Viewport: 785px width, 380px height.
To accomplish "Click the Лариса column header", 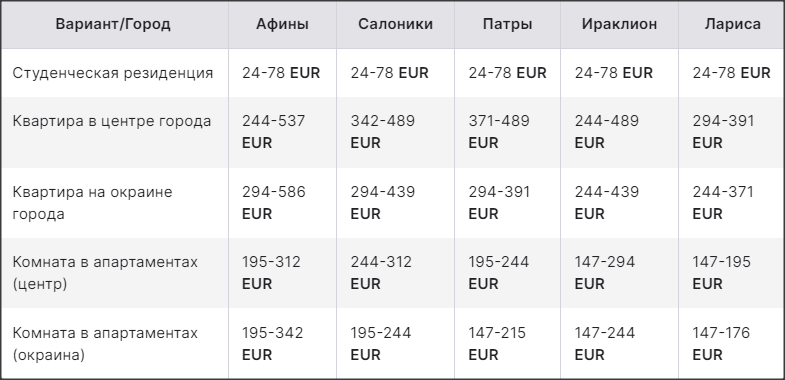I will [x=732, y=24].
